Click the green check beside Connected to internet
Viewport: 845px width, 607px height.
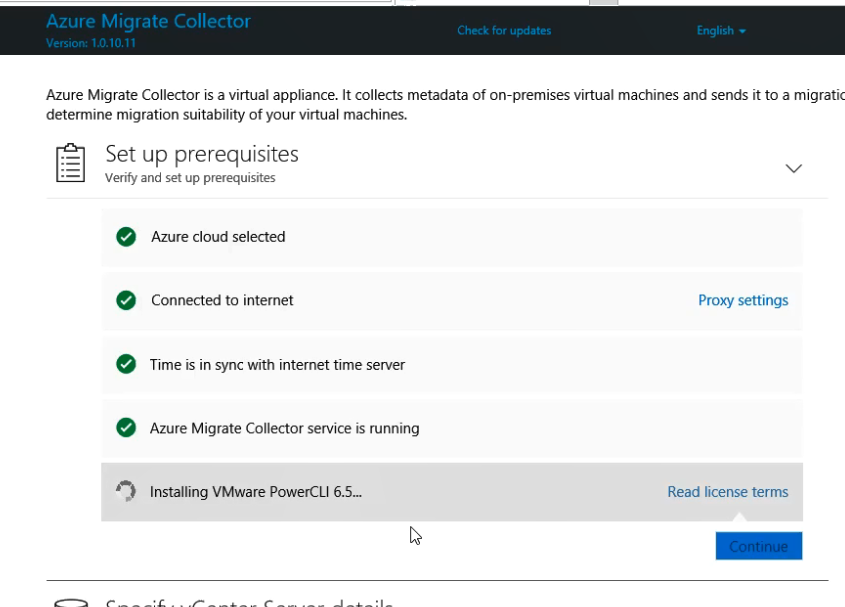126,300
